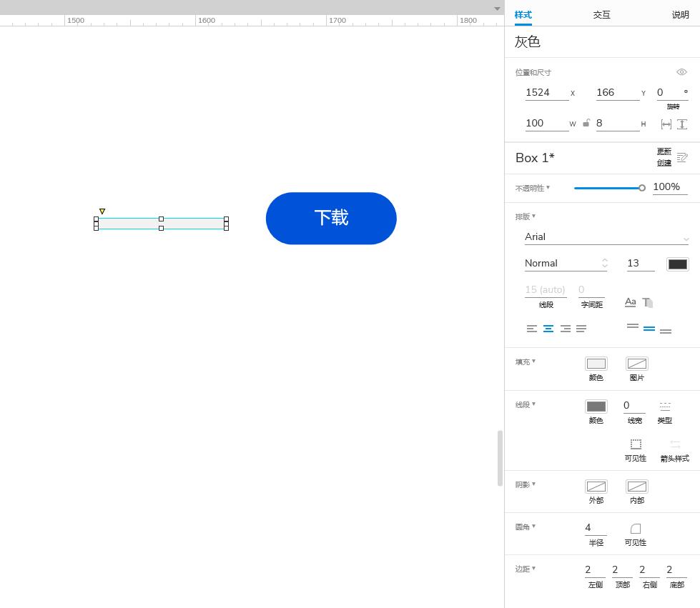The image size is (700, 608).
Task: Collapse the 圆角 section
Action: tap(526, 527)
